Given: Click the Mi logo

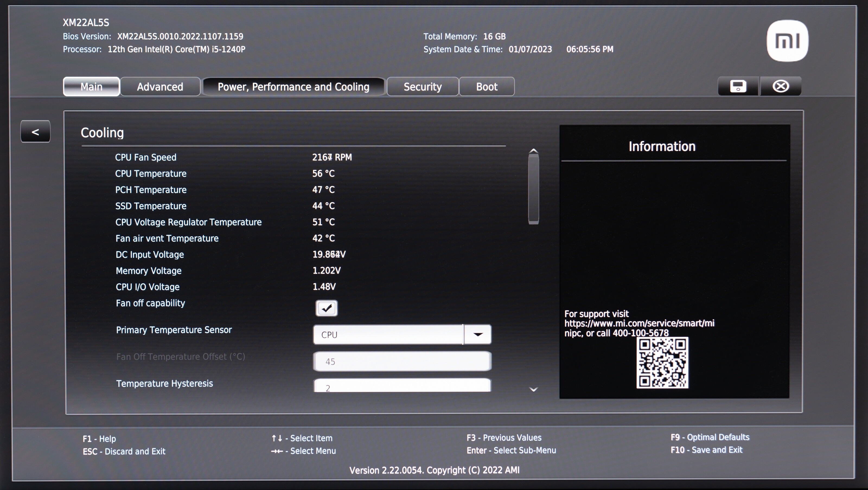Looking at the screenshot, I should [787, 41].
